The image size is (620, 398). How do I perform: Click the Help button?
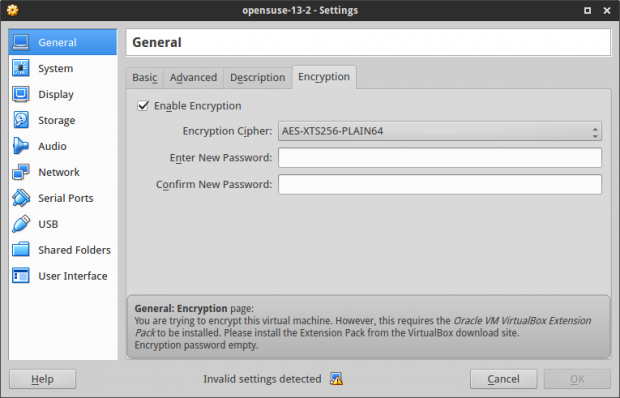[x=42, y=379]
